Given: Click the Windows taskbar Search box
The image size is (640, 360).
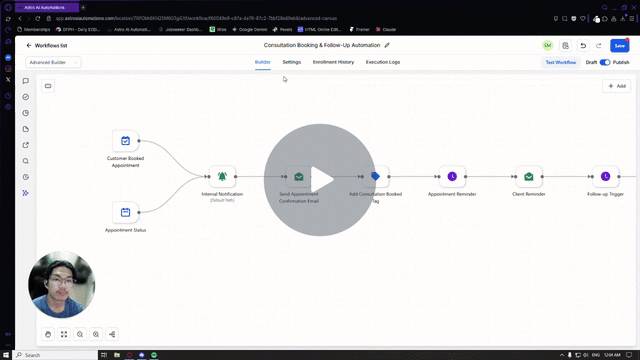Looking at the screenshot, I should [x=56, y=355].
